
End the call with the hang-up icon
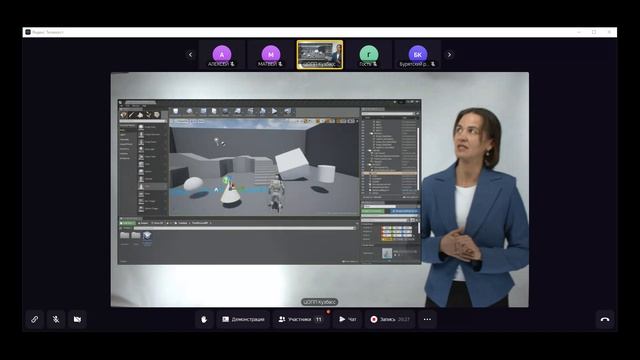605,319
